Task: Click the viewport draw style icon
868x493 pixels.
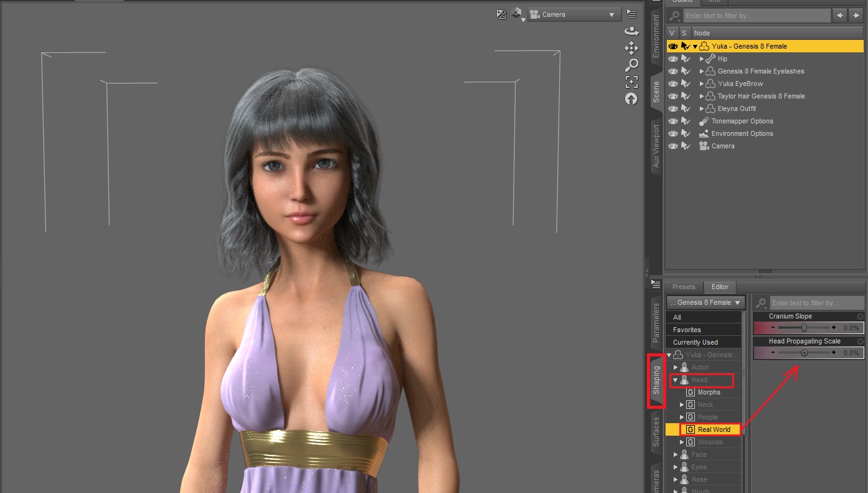Action: click(501, 14)
